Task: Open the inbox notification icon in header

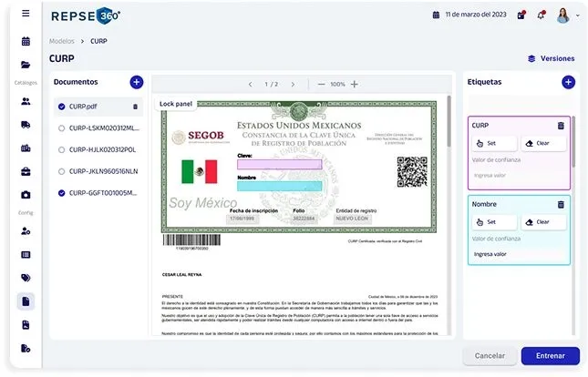Action: coord(521,15)
